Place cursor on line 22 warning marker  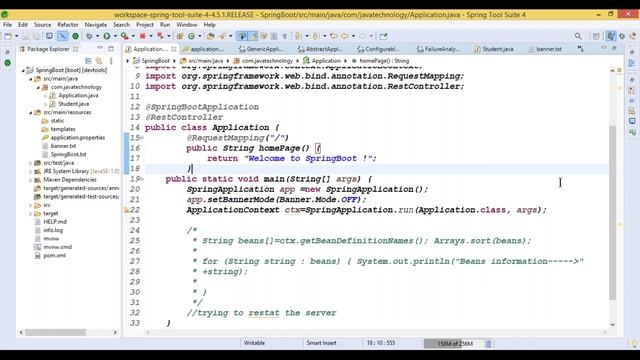127,210
